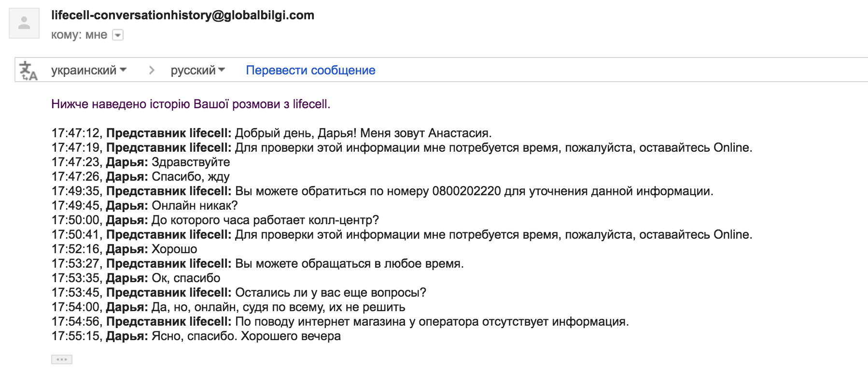Show trimmed content with the ellipsis button

point(62,359)
